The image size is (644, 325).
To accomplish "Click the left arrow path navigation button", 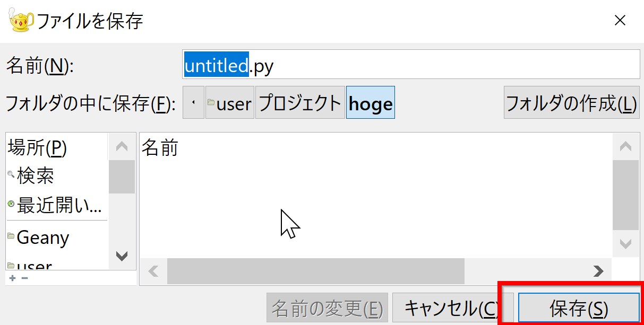I will click(x=193, y=103).
